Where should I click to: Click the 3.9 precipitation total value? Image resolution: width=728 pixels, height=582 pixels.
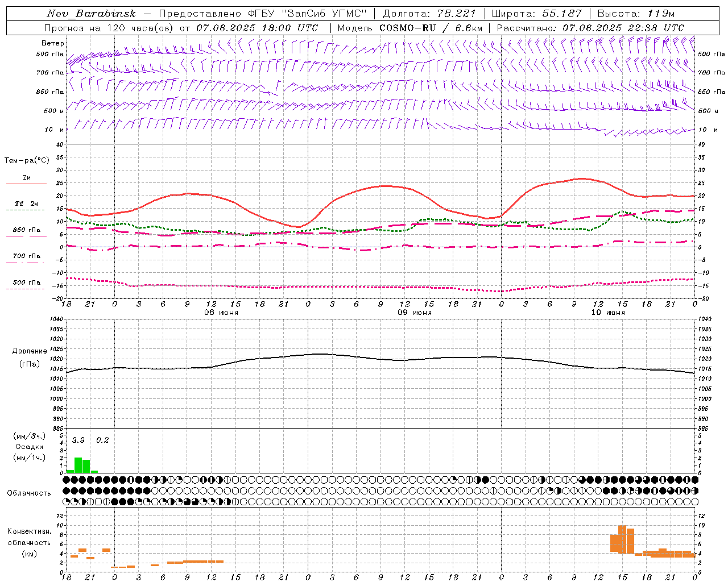pyautogui.click(x=78, y=440)
